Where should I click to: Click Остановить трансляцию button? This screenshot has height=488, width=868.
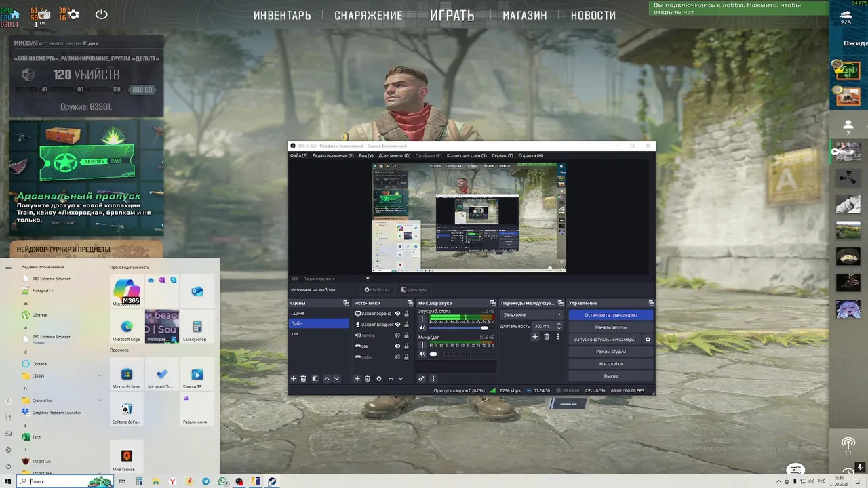click(x=610, y=315)
